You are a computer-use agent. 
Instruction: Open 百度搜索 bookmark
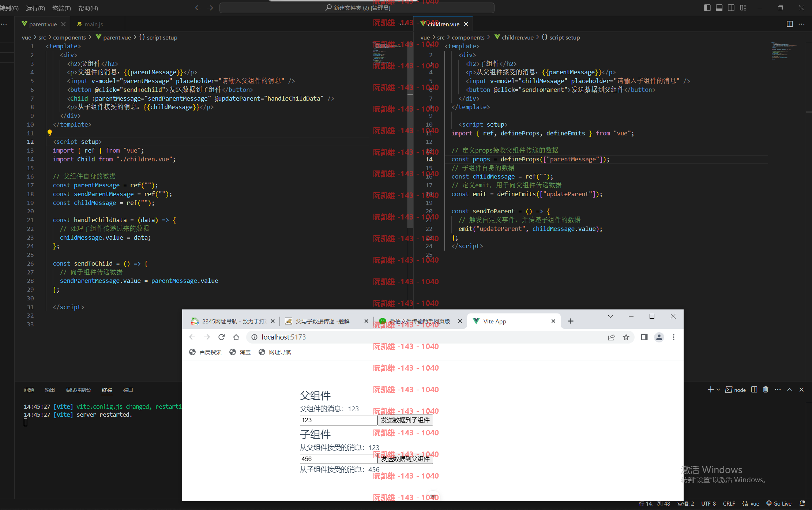click(x=205, y=352)
